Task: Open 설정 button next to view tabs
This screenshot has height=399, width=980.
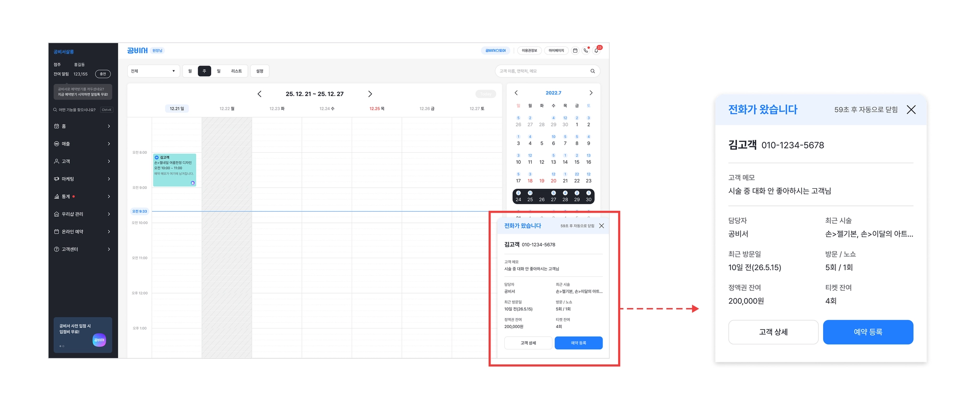Action: 260,71
